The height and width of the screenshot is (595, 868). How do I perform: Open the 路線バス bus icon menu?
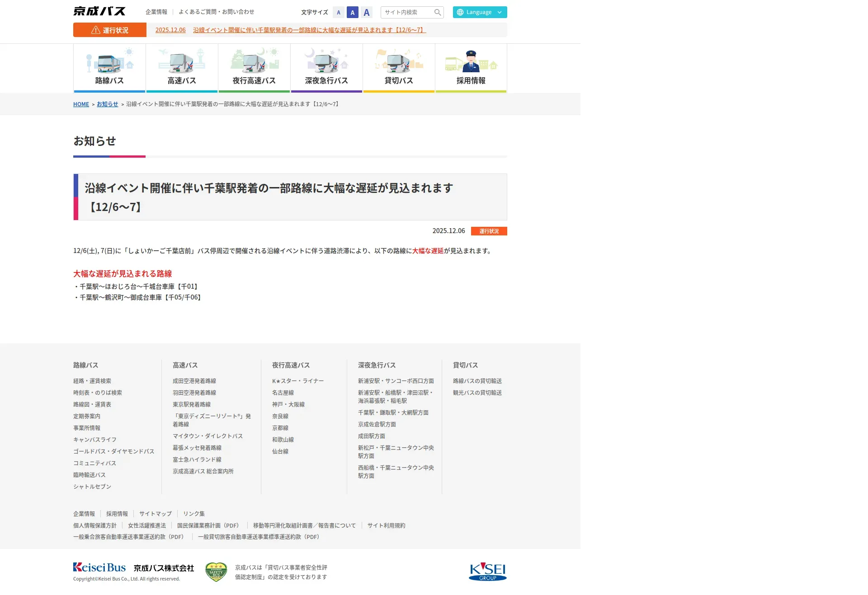pos(109,68)
